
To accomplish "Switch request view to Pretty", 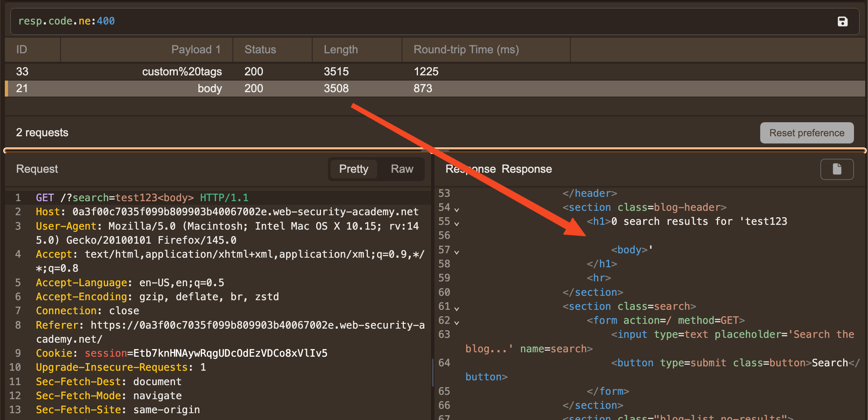I will (353, 169).
